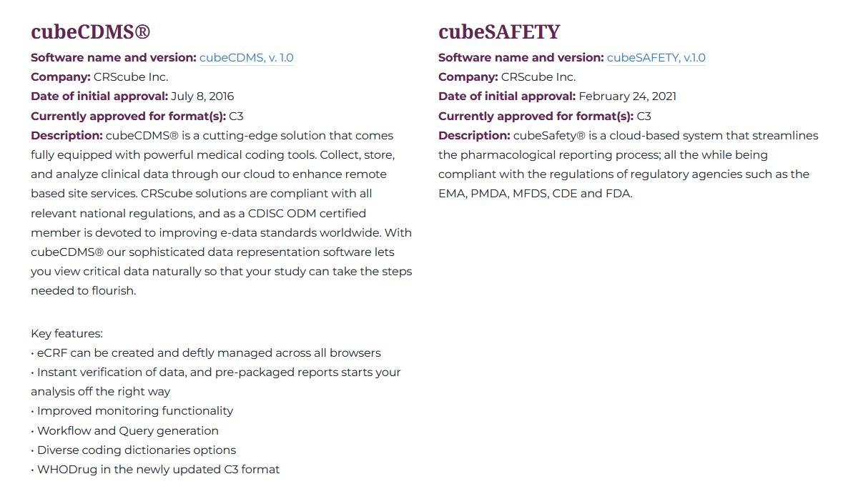The height and width of the screenshot is (504, 853).
Task: Click the cubeSAFETY section heading
Action: [499, 32]
